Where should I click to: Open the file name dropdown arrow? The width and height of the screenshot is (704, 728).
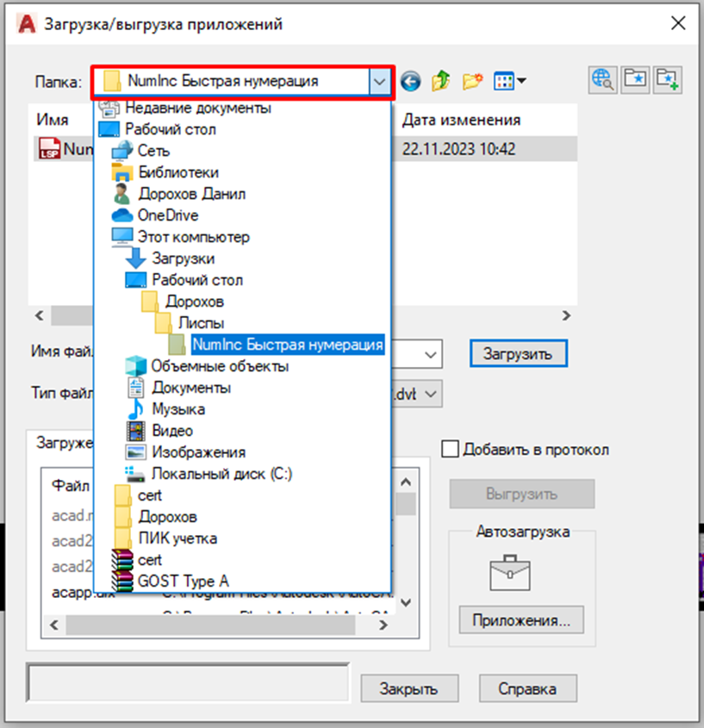(431, 355)
